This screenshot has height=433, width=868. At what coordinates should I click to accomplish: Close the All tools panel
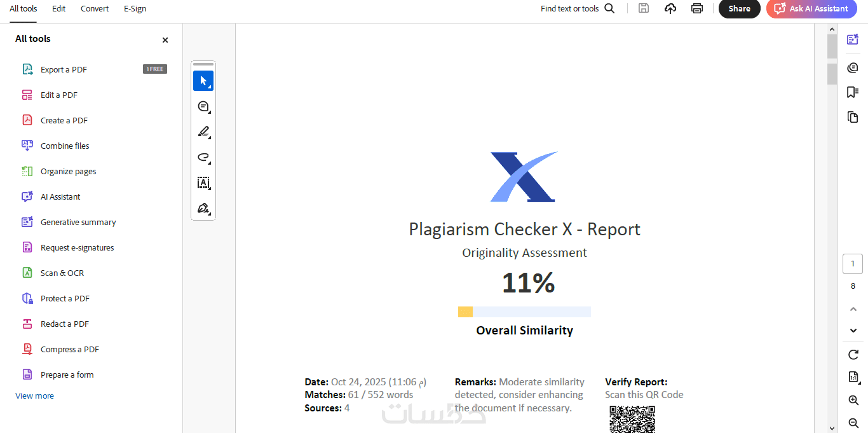pos(165,40)
